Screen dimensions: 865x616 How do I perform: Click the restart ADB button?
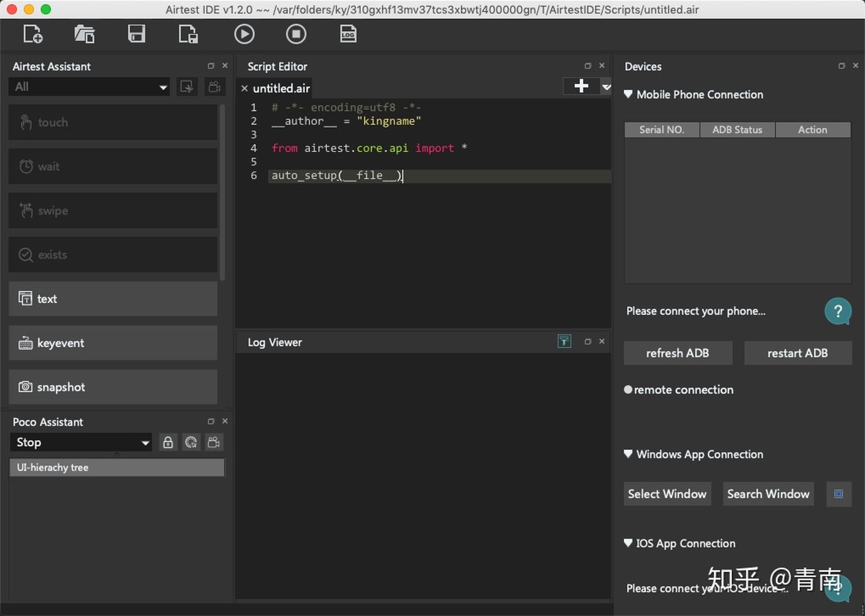coord(798,353)
